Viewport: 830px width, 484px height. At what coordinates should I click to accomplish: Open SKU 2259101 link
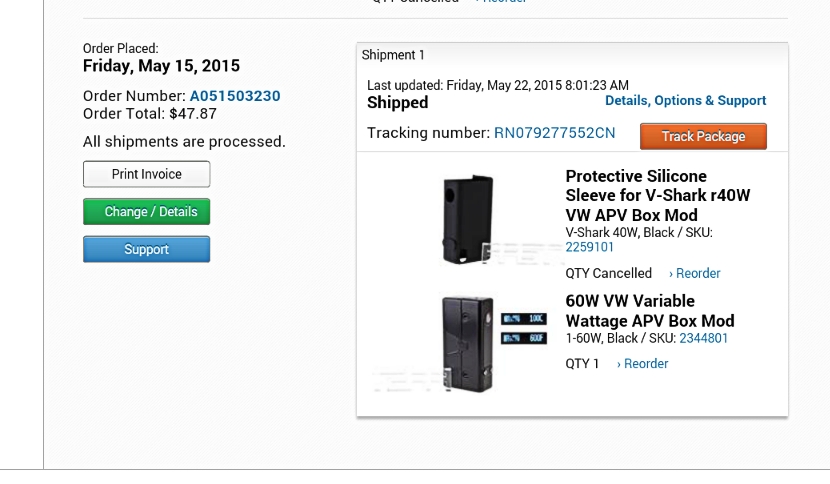[x=590, y=247]
